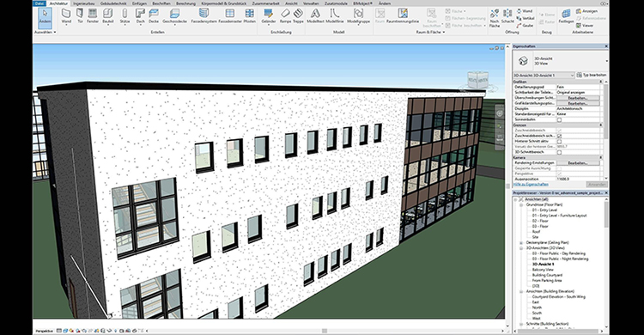The image size is (644, 335).
Task: Select the Rampe tool
Action: tap(285, 16)
